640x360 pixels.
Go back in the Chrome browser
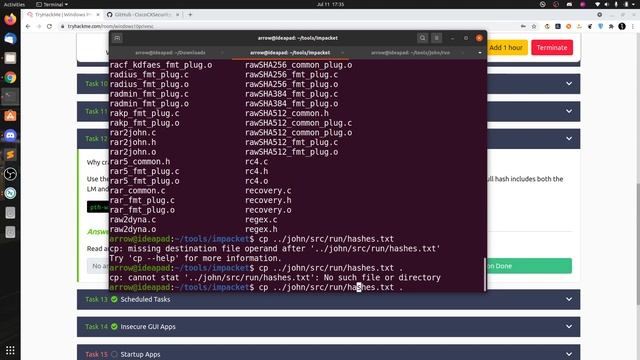[x=28, y=26]
